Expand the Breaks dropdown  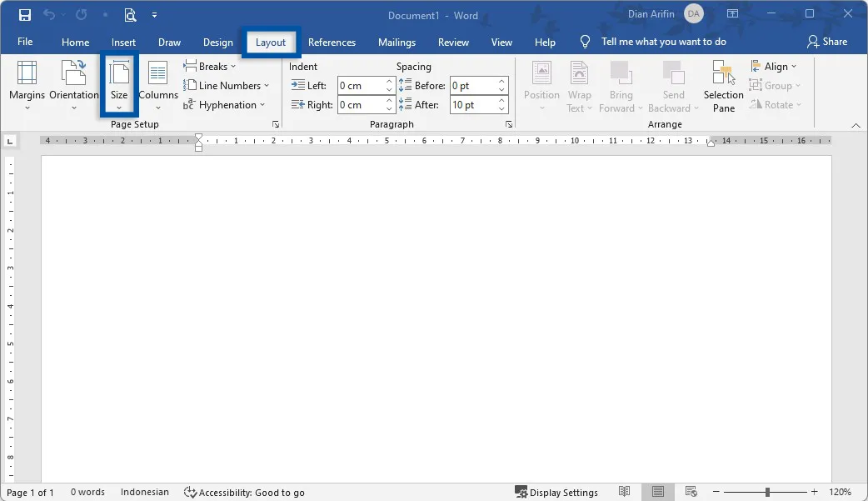point(210,66)
